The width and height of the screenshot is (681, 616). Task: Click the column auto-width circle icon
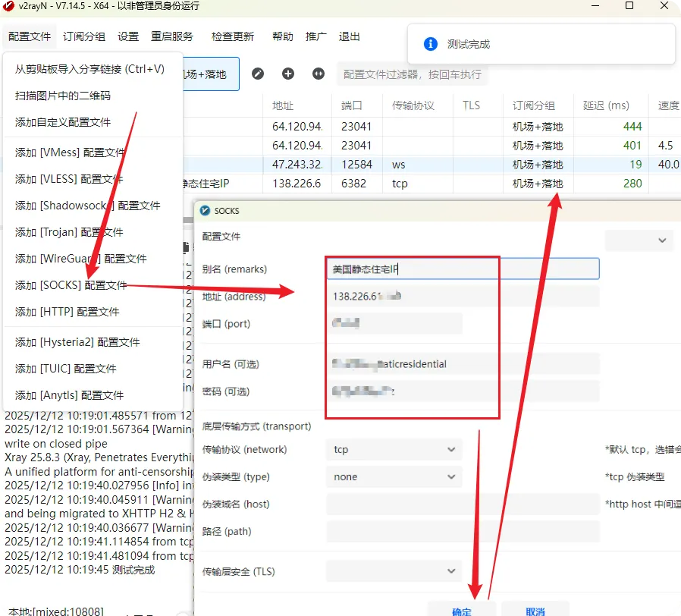tap(319, 74)
